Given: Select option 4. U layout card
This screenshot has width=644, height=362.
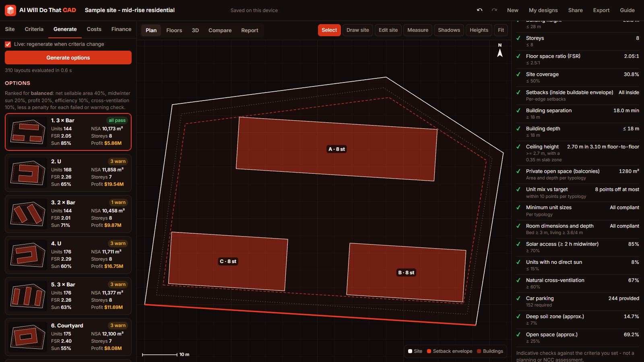Looking at the screenshot, I should pos(68,255).
